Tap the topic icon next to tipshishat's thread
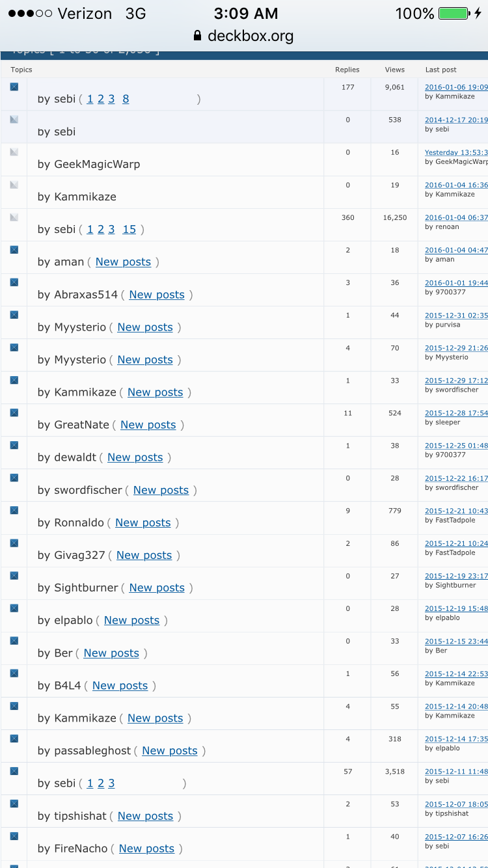 14,804
